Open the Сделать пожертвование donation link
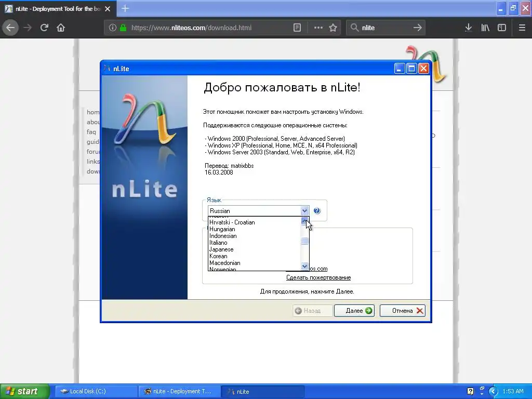The width and height of the screenshot is (532, 399). coord(318,277)
